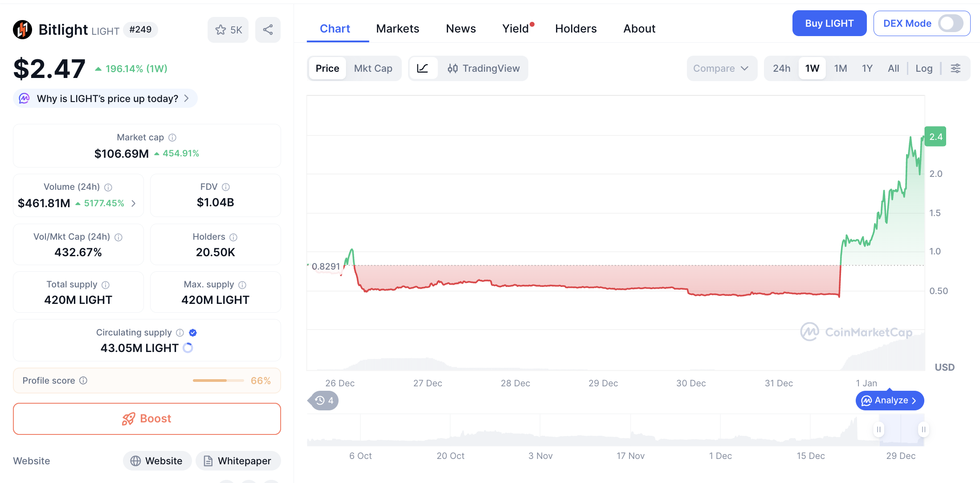Screen dimensions: 980x483
Task: Enable Log scale on chart
Action: click(924, 68)
